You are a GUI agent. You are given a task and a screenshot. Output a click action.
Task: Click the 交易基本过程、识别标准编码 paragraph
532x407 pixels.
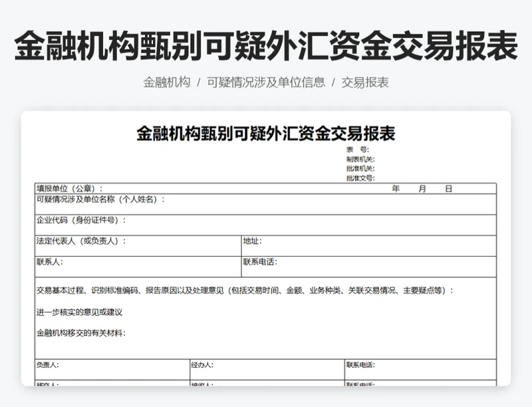click(x=245, y=291)
